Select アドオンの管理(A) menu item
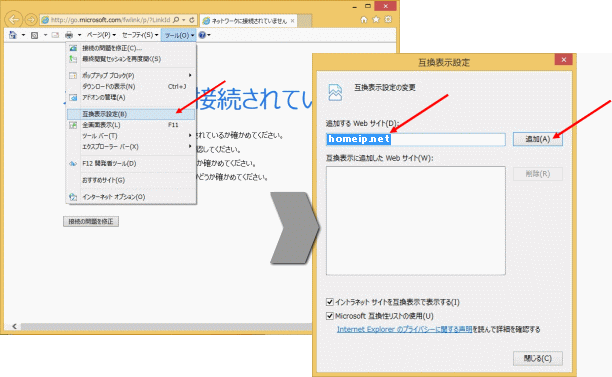 coord(131,97)
